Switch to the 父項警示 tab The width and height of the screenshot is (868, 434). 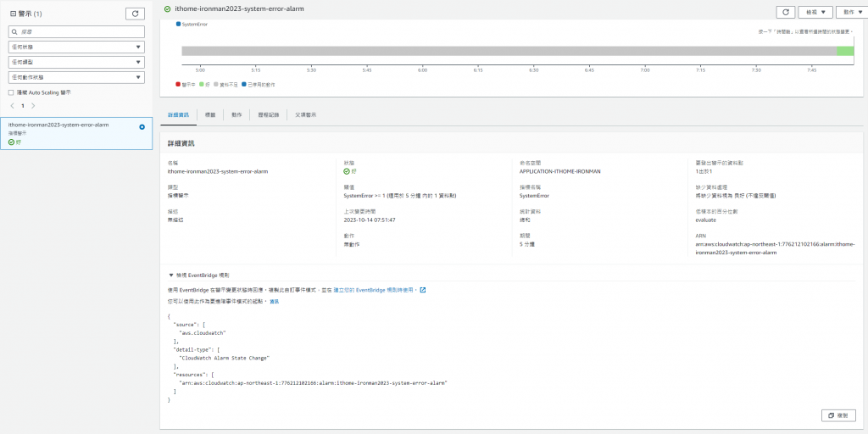coord(305,114)
